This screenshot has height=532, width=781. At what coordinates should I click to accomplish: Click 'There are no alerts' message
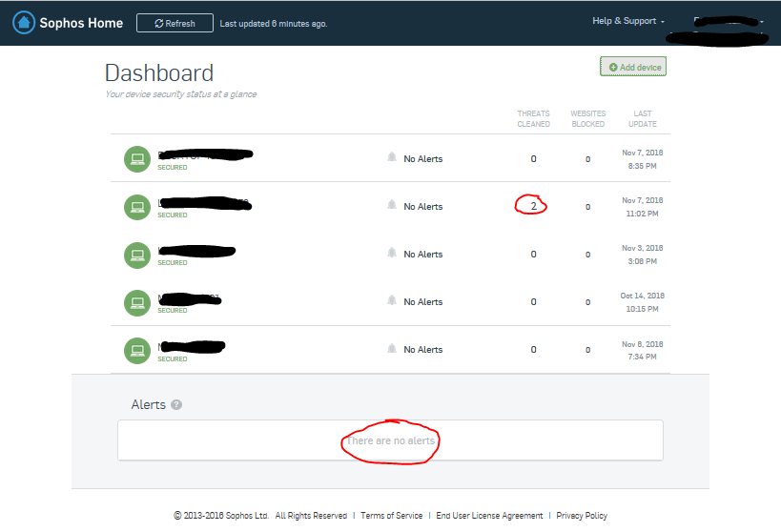(x=391, y=440)
